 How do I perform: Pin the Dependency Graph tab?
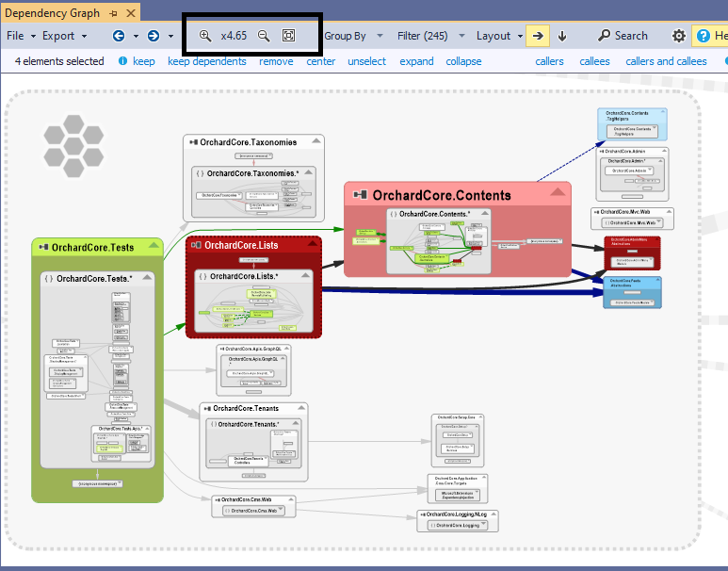(113, 13)
